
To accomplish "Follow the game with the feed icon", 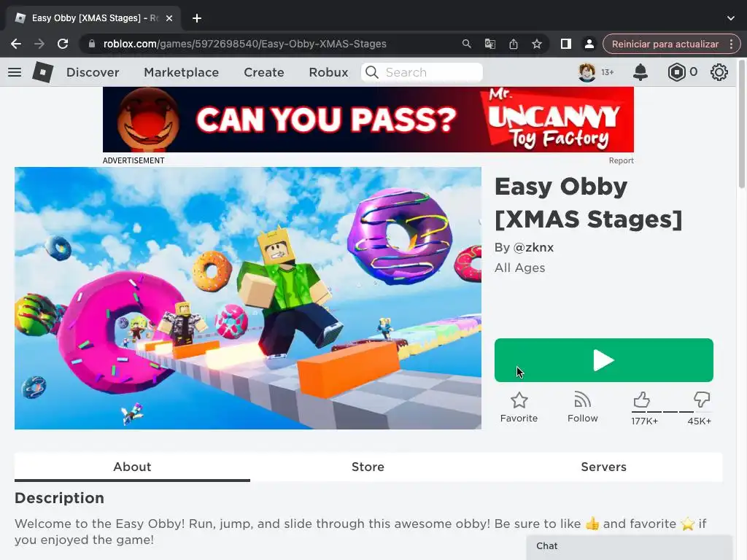I will pyautogui.click(x=582, y=400).
